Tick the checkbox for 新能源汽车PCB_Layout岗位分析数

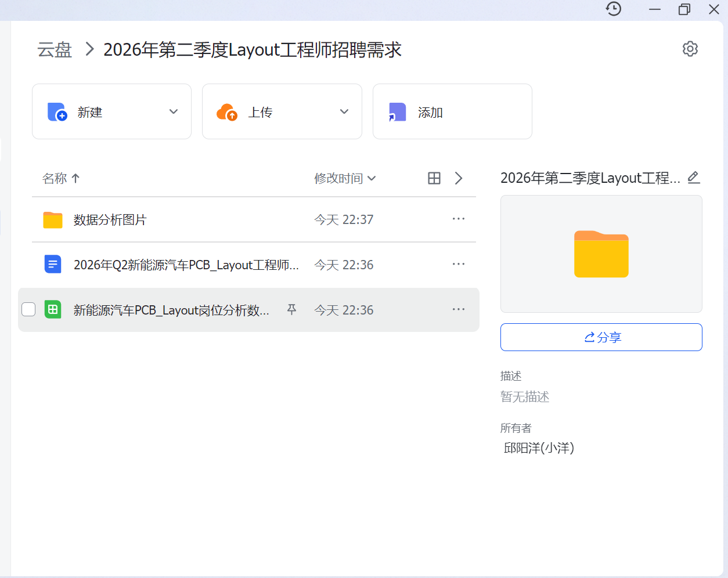(x=28, y=309)
